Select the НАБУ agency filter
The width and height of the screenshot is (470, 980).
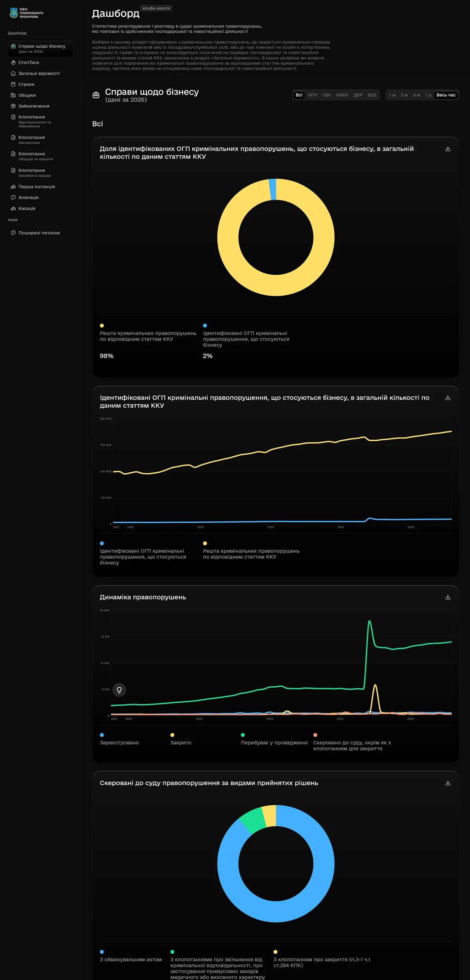pos(342,95)
